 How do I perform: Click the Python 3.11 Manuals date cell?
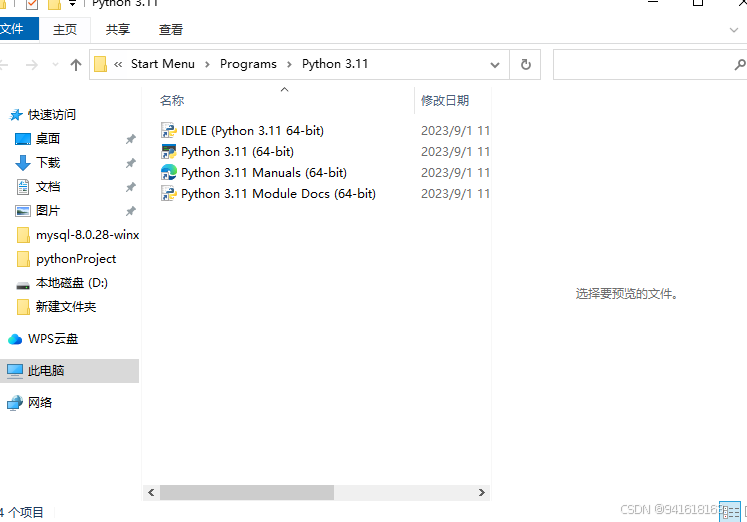455,172
